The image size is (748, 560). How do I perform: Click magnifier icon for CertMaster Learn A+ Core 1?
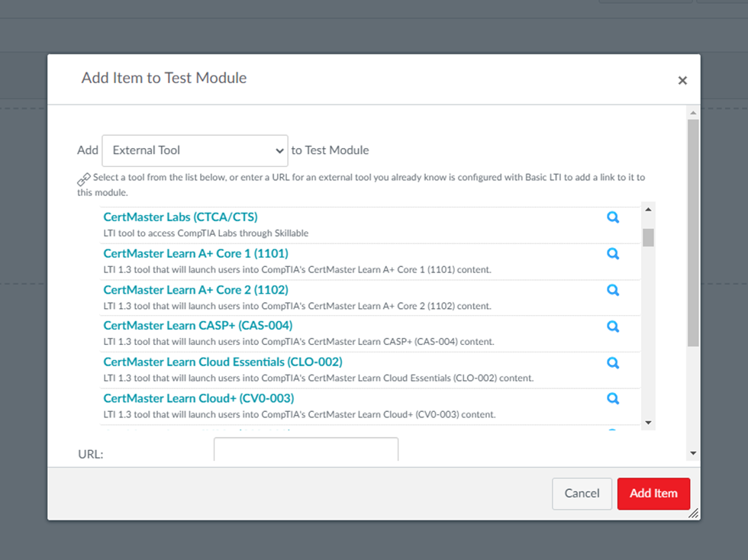click(612, 254)
